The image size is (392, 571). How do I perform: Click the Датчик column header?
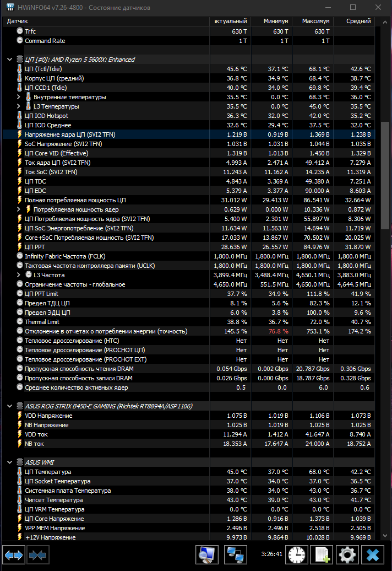[106, 21]
